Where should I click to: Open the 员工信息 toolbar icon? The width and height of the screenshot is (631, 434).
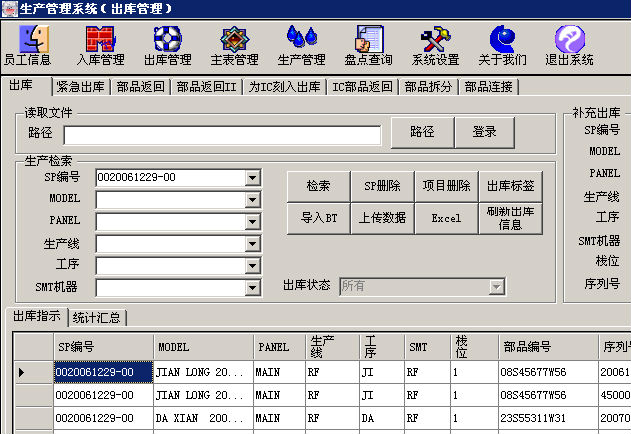coord(28,45)
